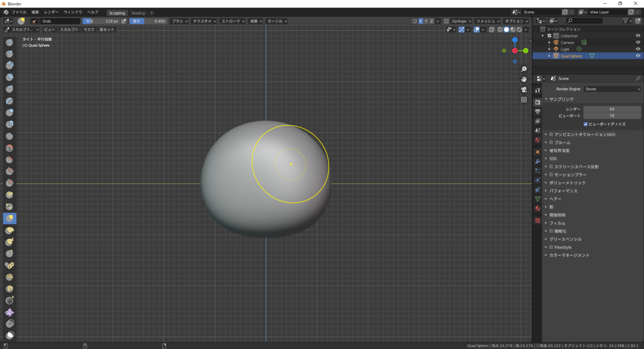Click the Blender logo menu icon
Viewport: 644px width, 349px height.
point(5,12)
